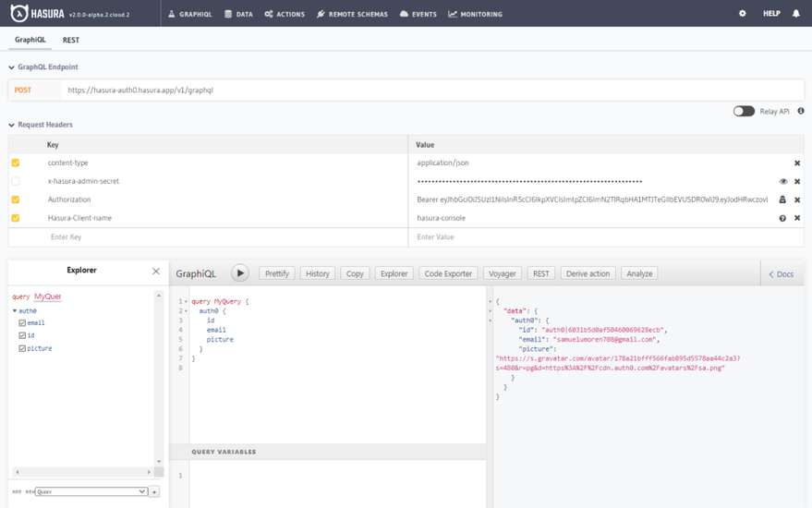Screen dimensions: 812x508
Task: Click the JWT decode icon on Authorization row
Action: pos(782,200)
